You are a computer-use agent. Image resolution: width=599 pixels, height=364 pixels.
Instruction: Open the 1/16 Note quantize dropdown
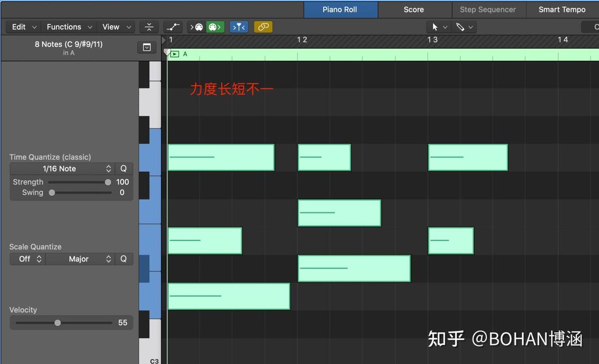coord(62,169)
